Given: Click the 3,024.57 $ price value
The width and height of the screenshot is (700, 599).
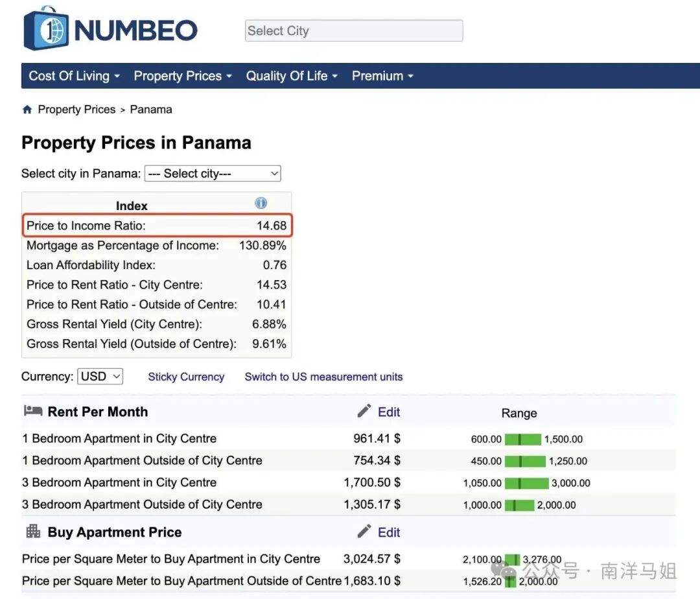Looking at the screenshot, I should click(x=372, y=558).
